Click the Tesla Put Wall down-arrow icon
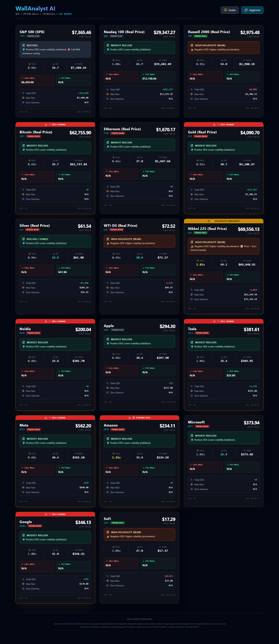279x644 pixels. point(228,371)
